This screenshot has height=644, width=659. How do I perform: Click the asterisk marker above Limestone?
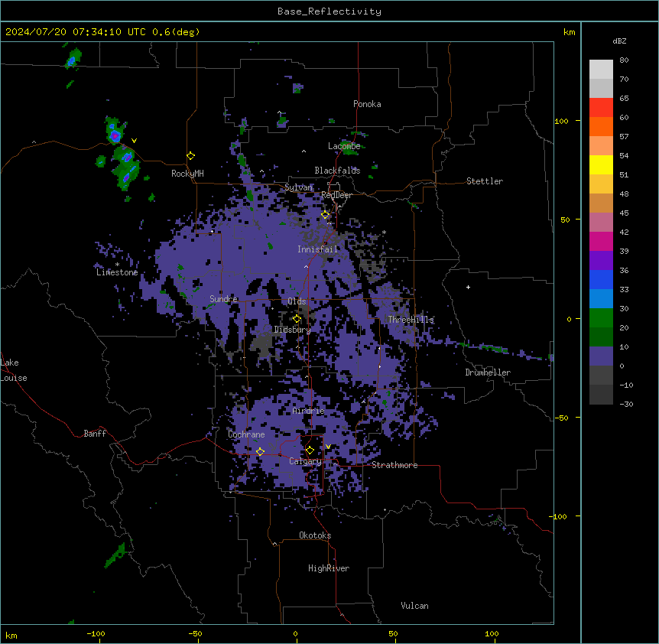click(x=117, y=265)
